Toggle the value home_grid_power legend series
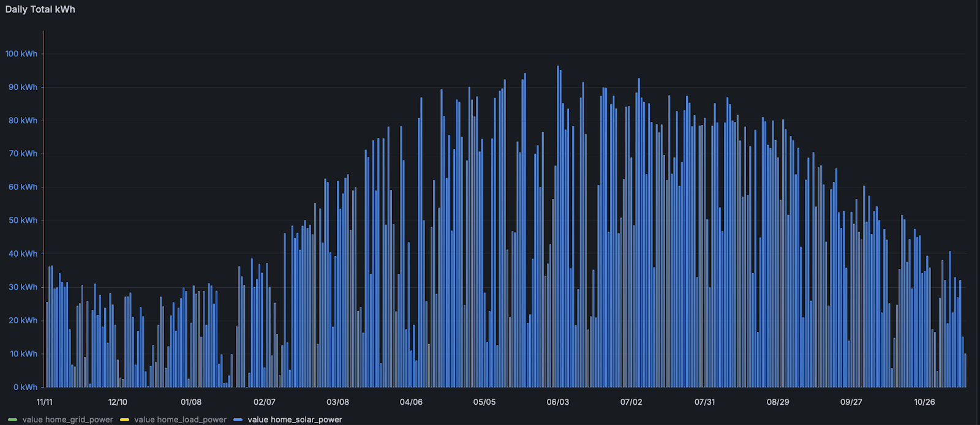980x425 pixels. tap(67, 419)
